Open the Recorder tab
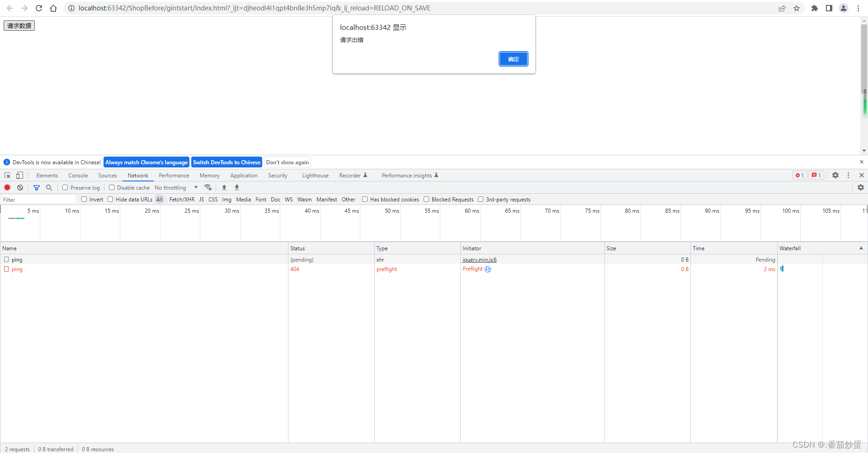 pos(353,176)
